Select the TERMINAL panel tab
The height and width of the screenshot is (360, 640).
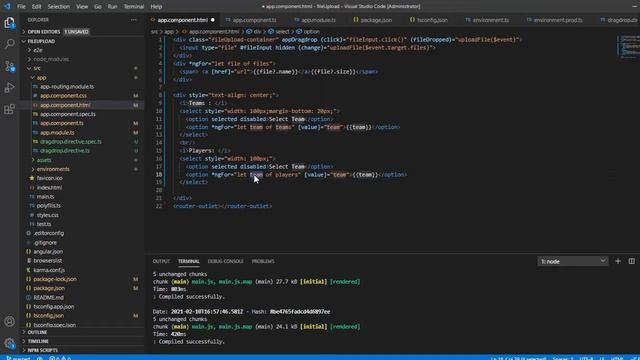[189, 261]
